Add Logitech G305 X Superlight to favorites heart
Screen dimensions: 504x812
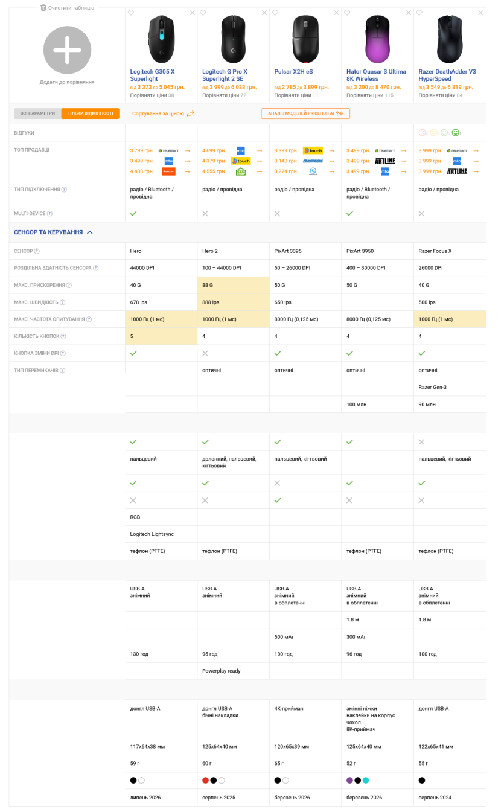131,13
